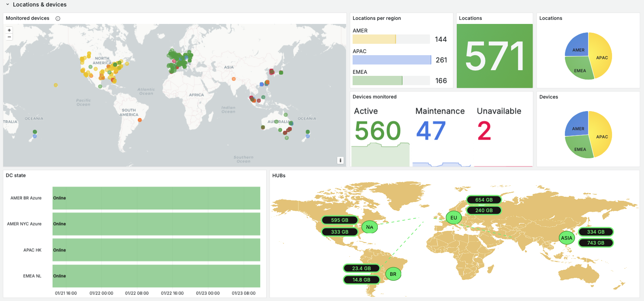644x301 pixels.
Task: Open the HUBs panel title menu
Action: (279, 176)
